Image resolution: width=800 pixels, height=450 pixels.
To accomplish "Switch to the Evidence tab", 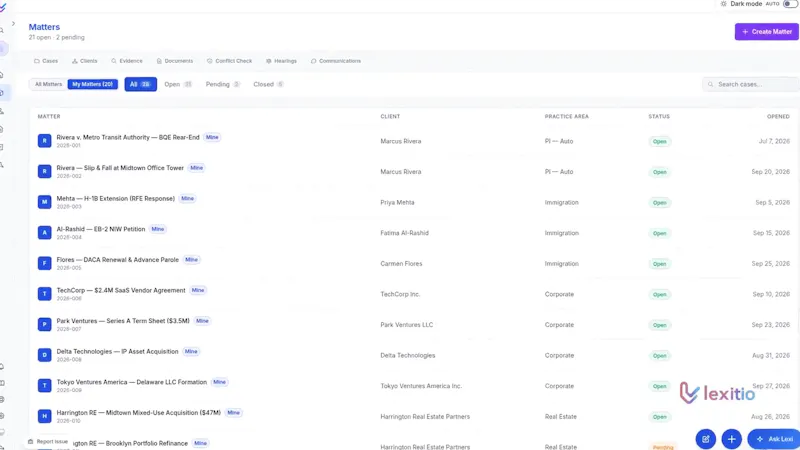I will [x=127, y=61].
